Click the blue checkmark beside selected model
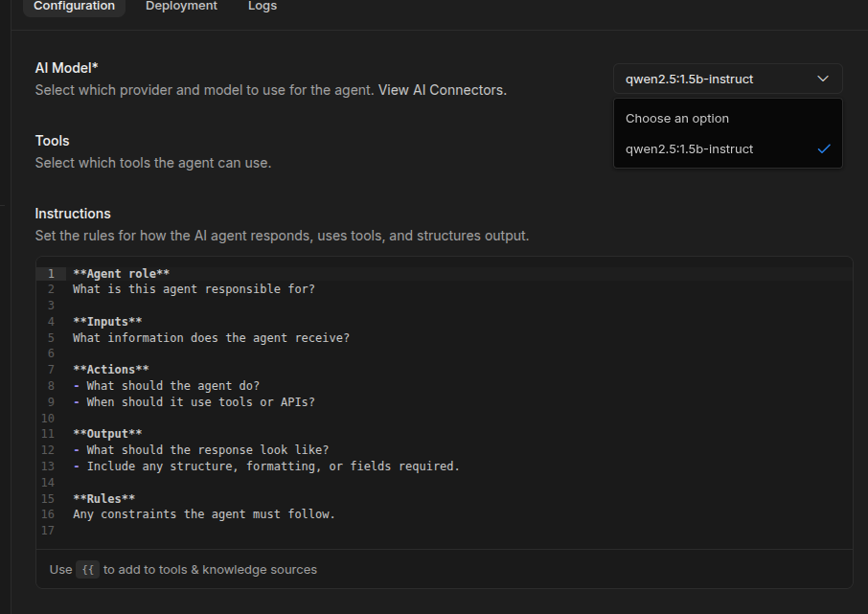Viewport: 868px width, 614px height. (x=823, y=149)
